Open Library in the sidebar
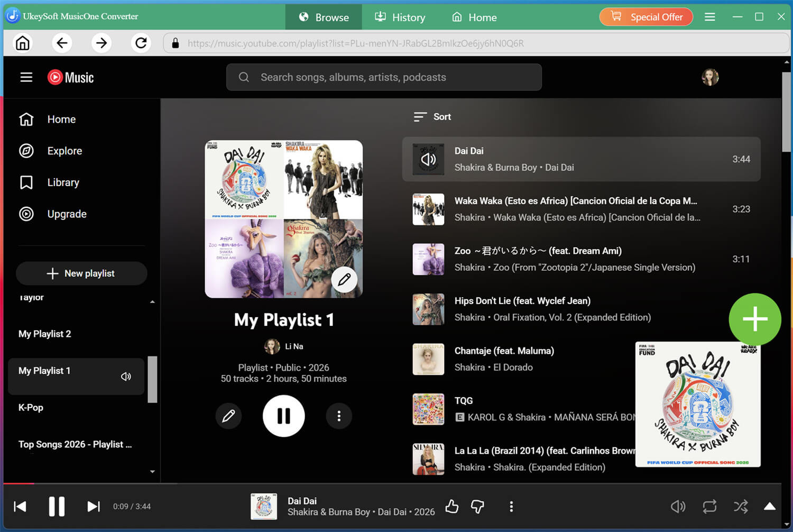 (x=49, y=182)
